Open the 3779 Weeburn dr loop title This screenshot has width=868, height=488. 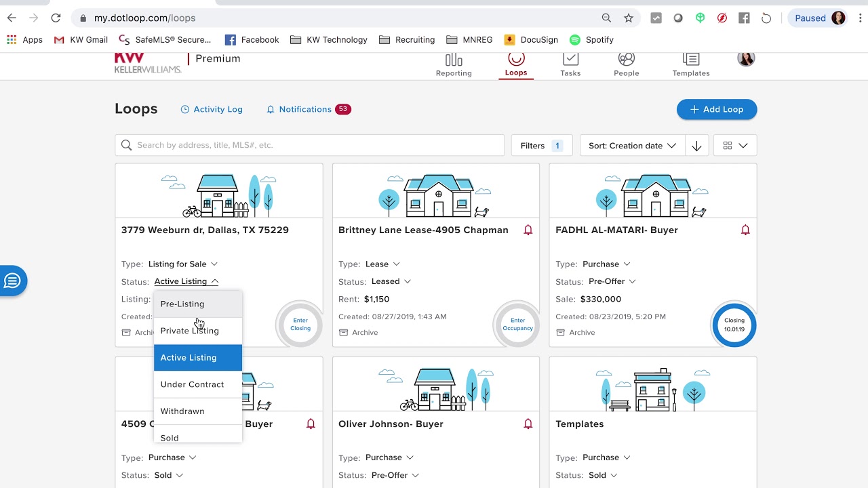[205, 230]
